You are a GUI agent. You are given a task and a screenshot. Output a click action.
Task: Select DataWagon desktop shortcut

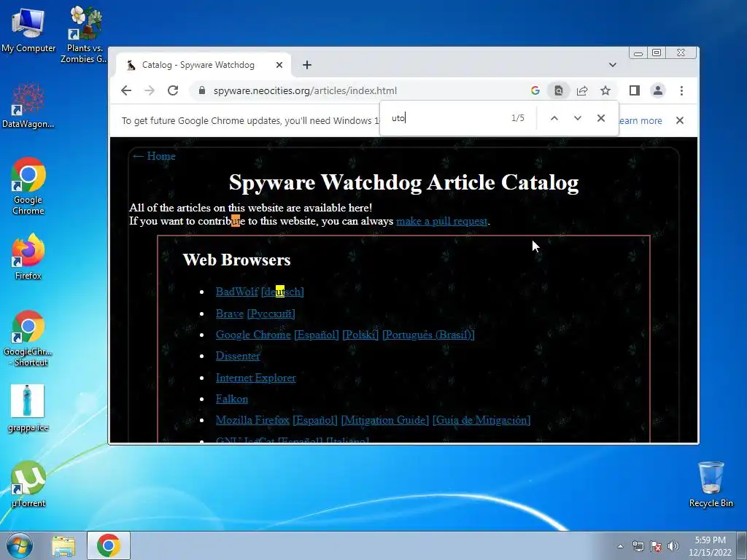(28, 106)
